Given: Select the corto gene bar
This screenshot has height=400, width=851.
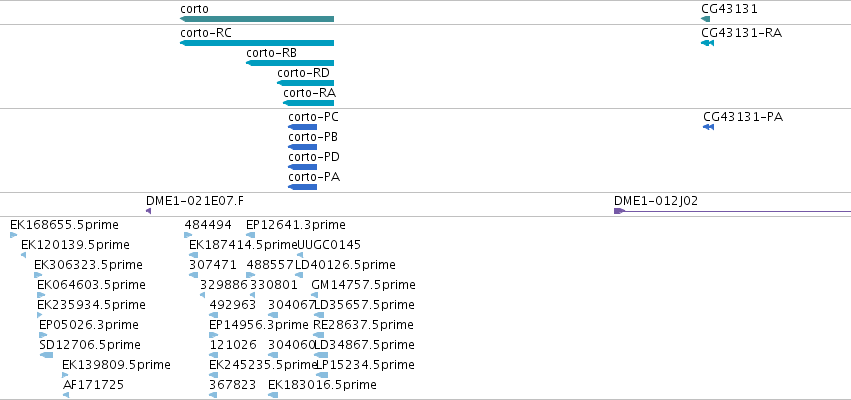Looking at the screenshot, I should pyautogui.click(x=257, y=19).
